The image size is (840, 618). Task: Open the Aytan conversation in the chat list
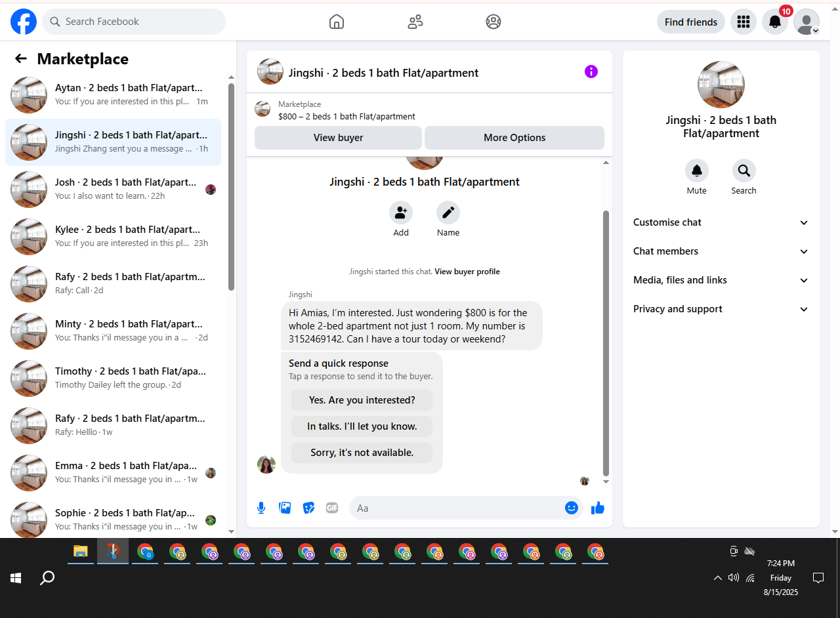click(x=113, y=95)
